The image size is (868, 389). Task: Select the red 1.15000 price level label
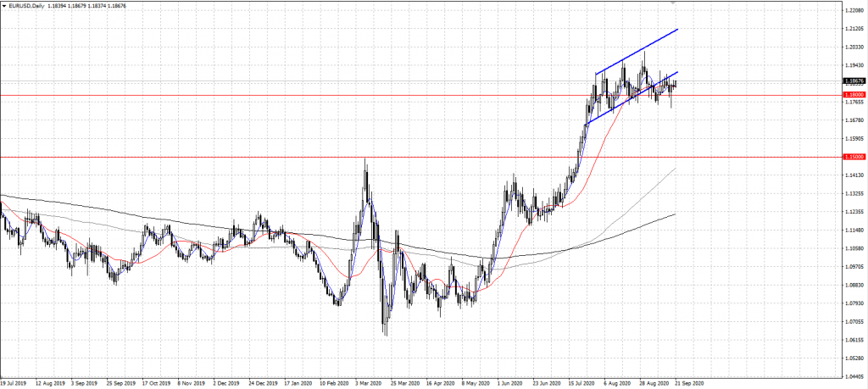[x=853, y=157]
